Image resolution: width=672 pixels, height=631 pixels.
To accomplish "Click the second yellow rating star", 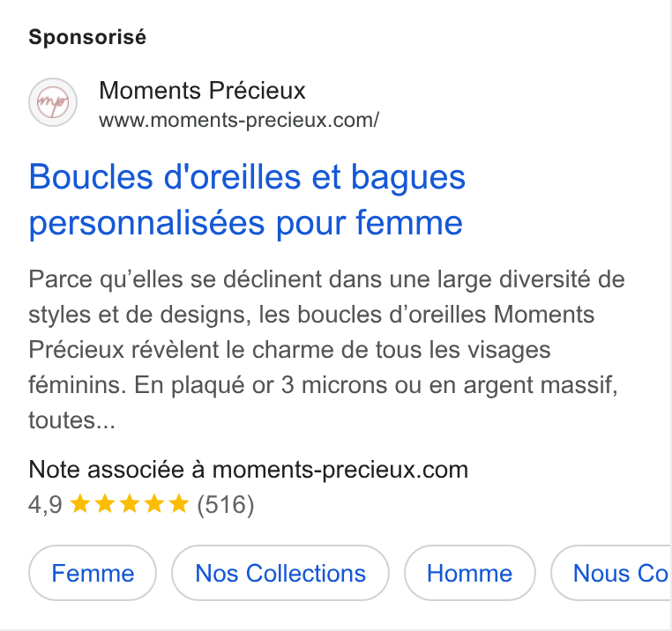I will (105, 504).
